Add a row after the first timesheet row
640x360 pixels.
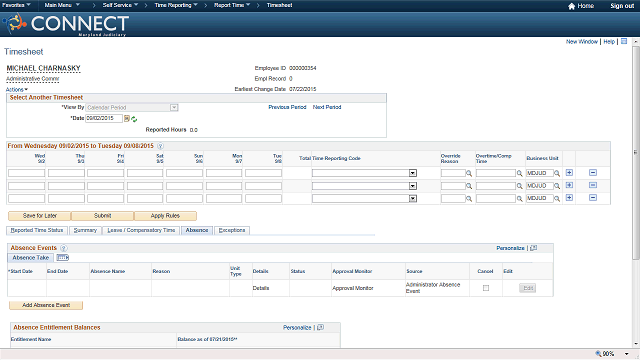[x=569, y=173]
